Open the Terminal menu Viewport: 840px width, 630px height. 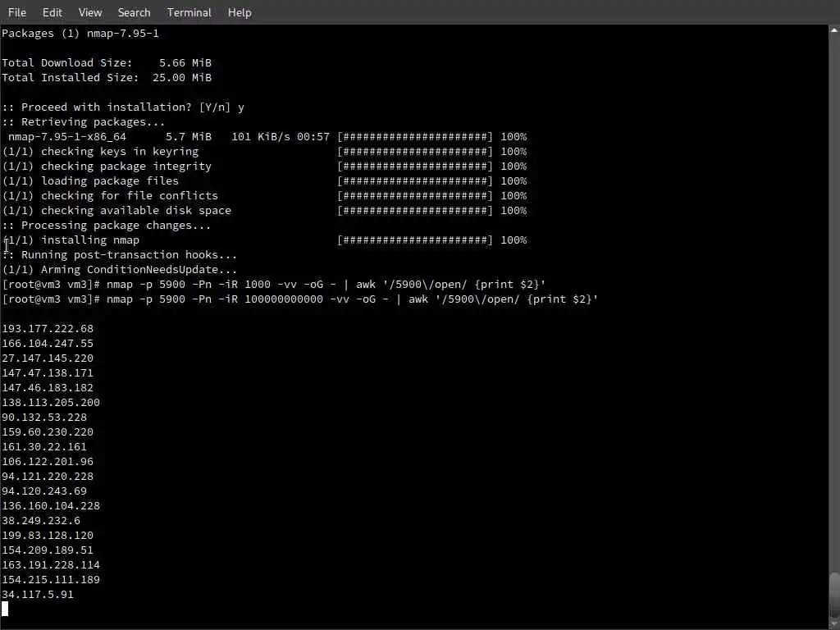[189, 12]
